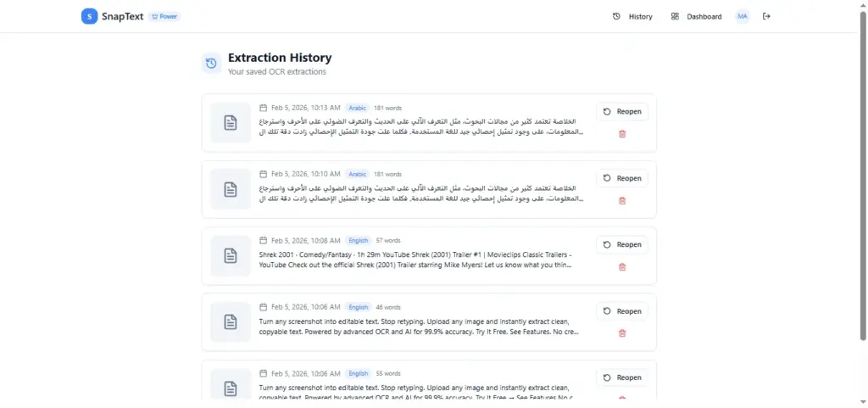
Task: Click the logout icon in header
Action: tap(766, 16)
